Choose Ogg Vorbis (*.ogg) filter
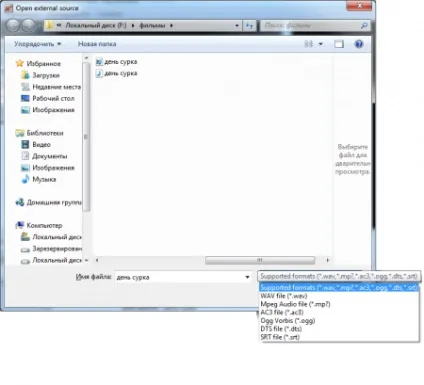 pyautogui.click(x=339, y=321)
